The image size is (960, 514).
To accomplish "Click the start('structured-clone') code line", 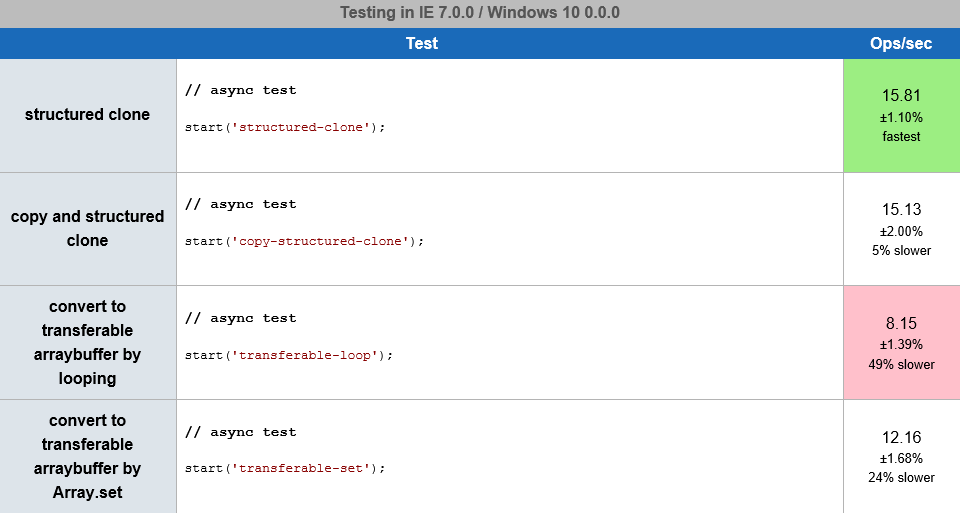I will tap(285, 127).
